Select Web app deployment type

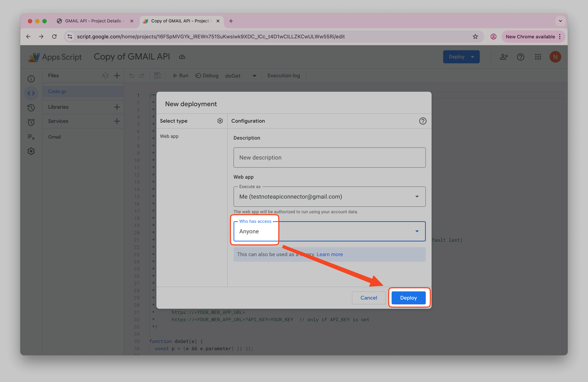[169, 136]
